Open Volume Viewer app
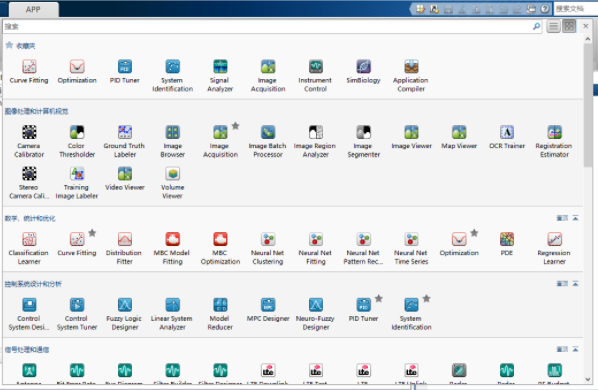Viewport: 598px width, 390px height. pos(172,183)
